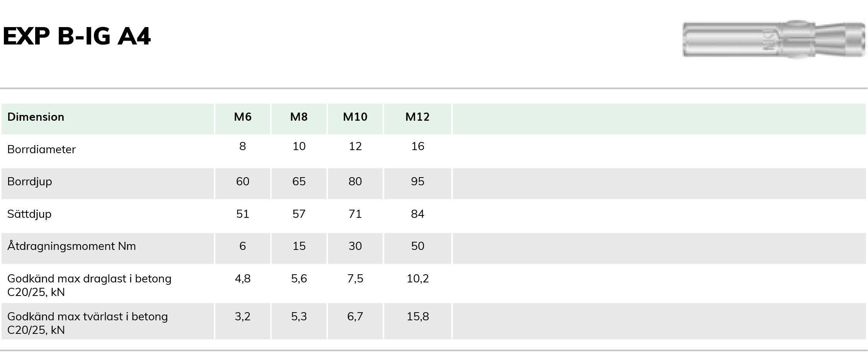Viewport: 868px width, 359px height.
Task: Click the M12 tvärlast value 15,8
Action: tap(418, 316)
